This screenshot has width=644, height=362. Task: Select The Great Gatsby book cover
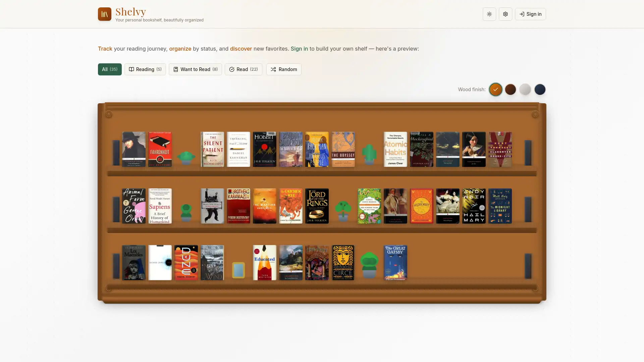coord(395,262)
